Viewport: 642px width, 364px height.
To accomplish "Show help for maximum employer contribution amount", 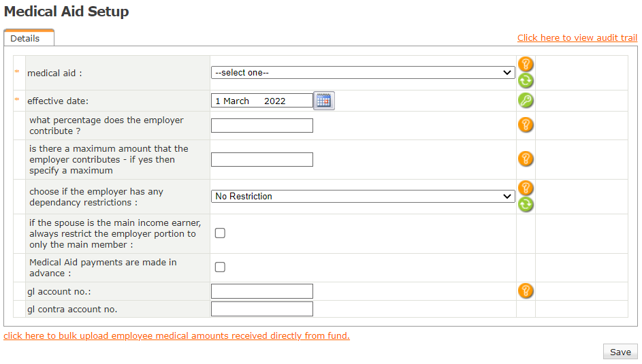I will pos(526,159).
